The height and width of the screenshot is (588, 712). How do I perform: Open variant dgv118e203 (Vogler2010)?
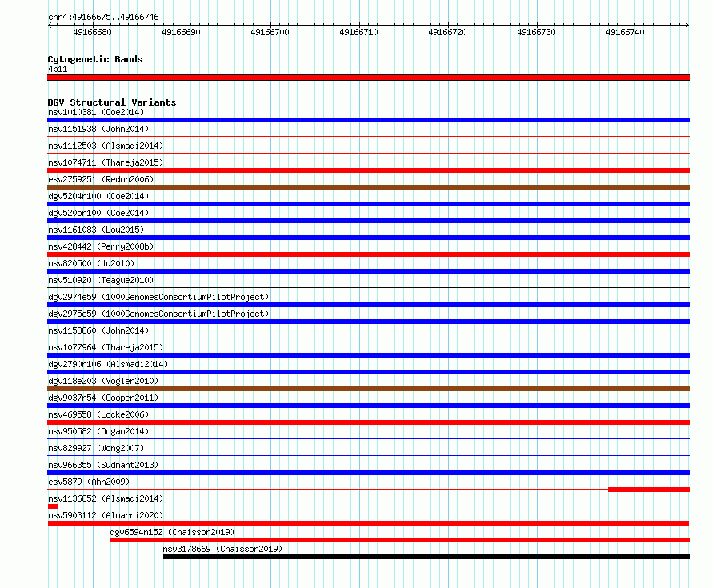(103, 381)
